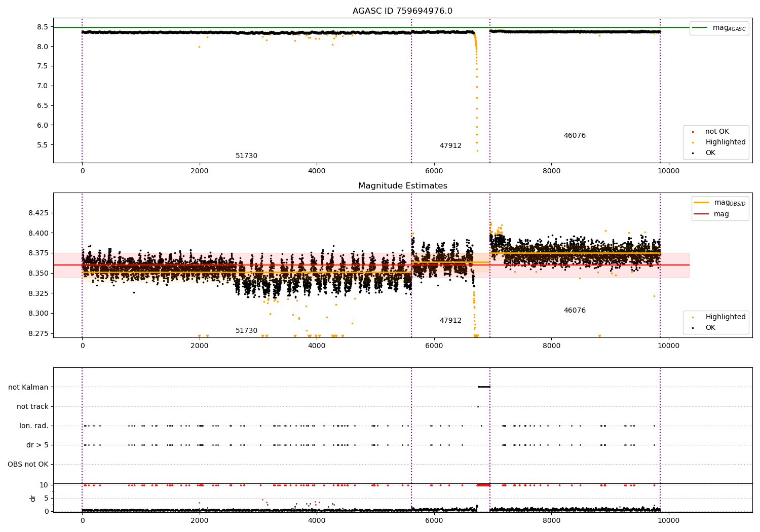The image size is (760, 532).
Task: Click the '8.275' y-axis tick label
Action: 39,334
